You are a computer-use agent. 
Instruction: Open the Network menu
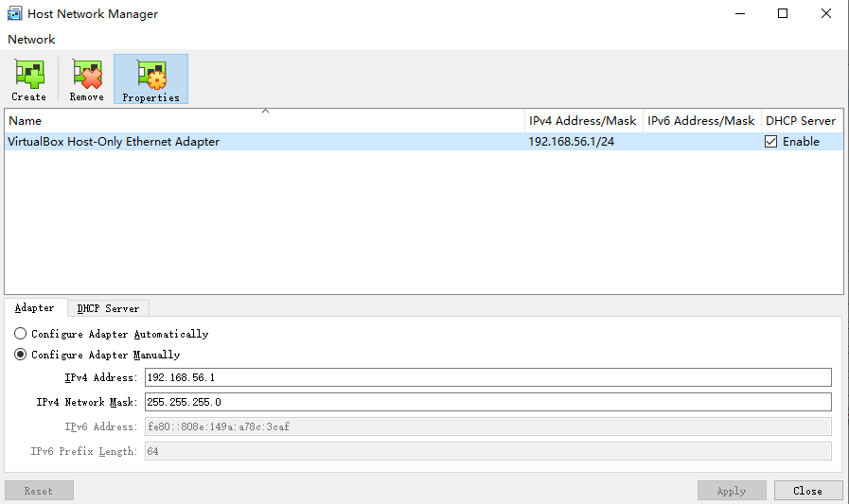(31, 40)
